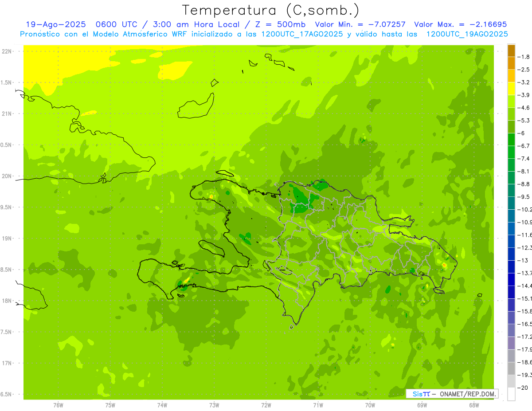Click the "22N" latitude label
The image size is (532, 411).
(7, 51)
